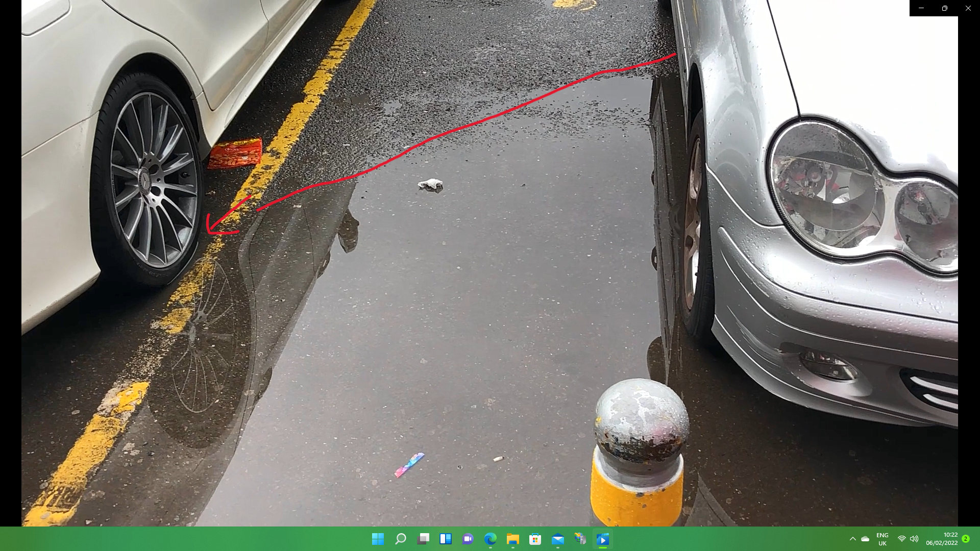
Task: Open the Widgets panel icon
Action: [x=446, y=539]
